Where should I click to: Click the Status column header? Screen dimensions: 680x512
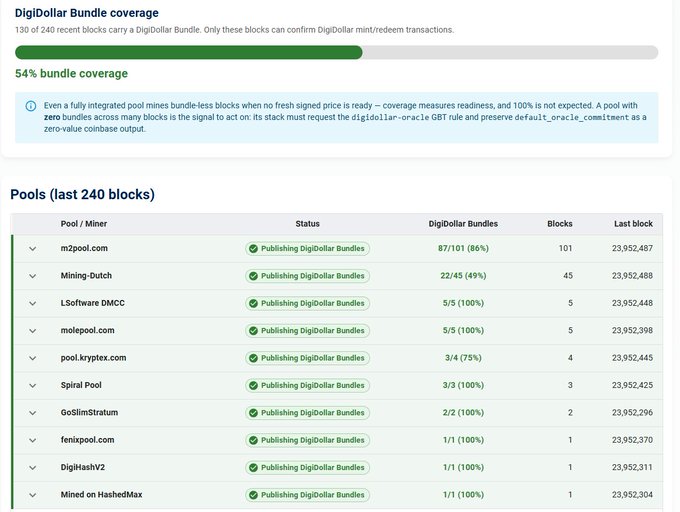pos(307,224)
